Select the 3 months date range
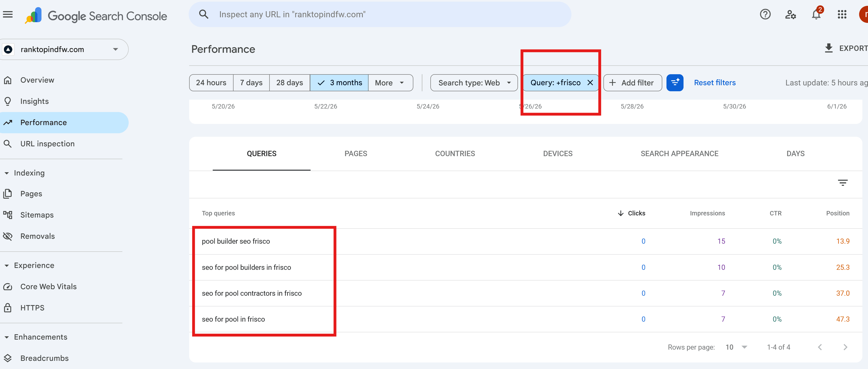Image resolution: width=868 pixels, height=369 pixels. point(339,83)
